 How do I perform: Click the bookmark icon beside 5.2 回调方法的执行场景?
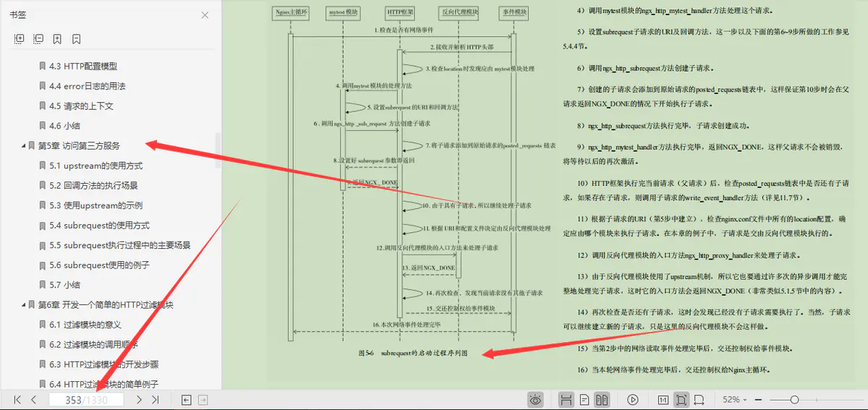coord(43,185)
